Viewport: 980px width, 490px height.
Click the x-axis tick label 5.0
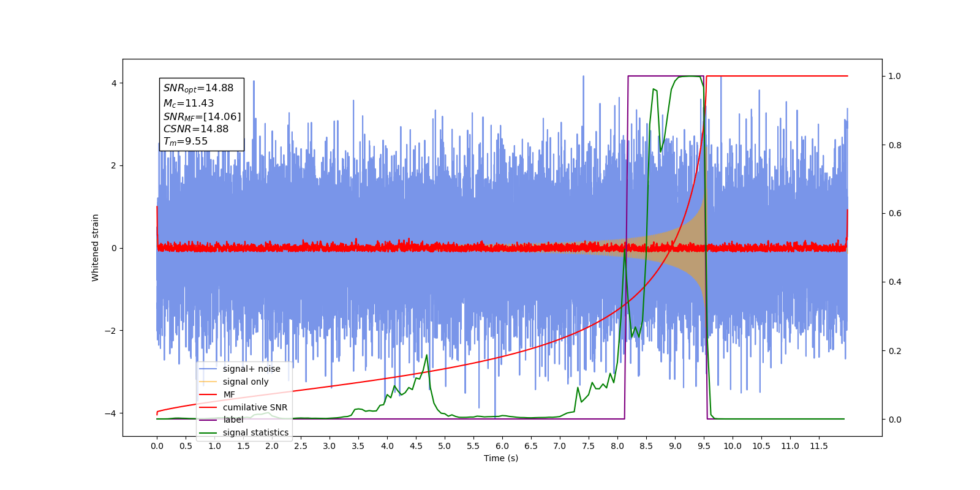click(x=445, y=446)
